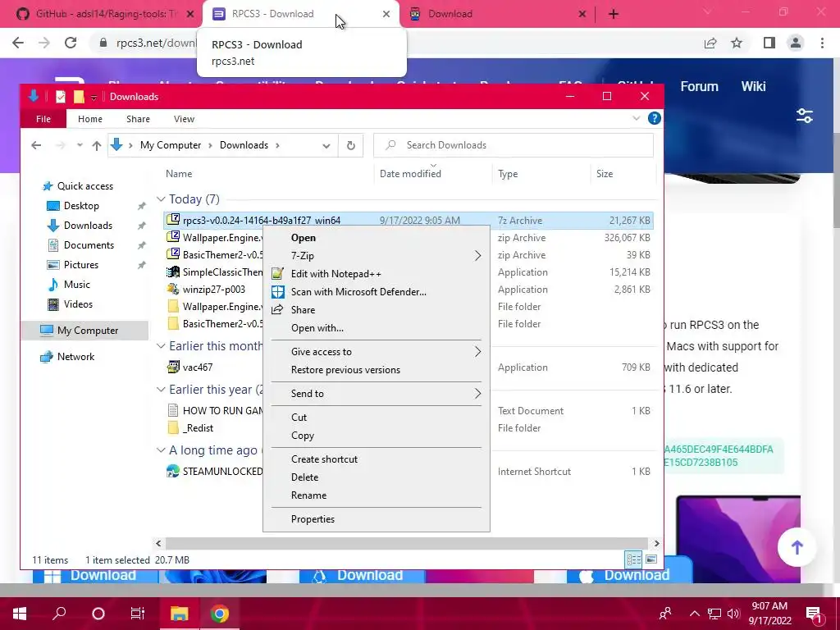840x630 pixels.
Task: Click SimpleClassicTheme application icon
Action: [173, 272]
